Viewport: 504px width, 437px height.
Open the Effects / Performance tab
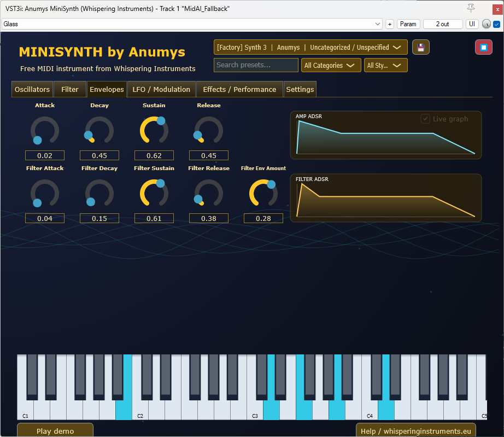click(x=239, y=89)
